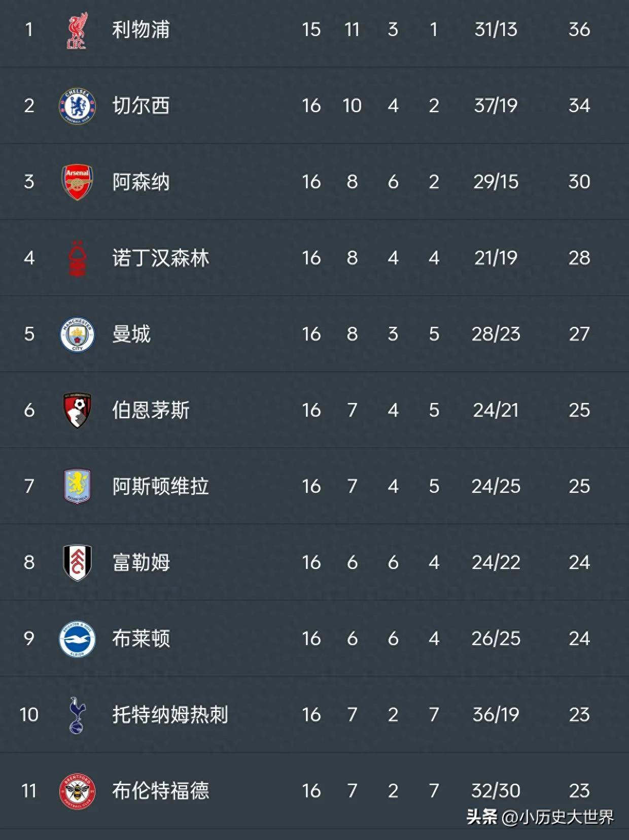The height and width of the screenshot is (840, 629).
Task: Open the Nottingham Forest logo
Action: [x=77, y=258]
